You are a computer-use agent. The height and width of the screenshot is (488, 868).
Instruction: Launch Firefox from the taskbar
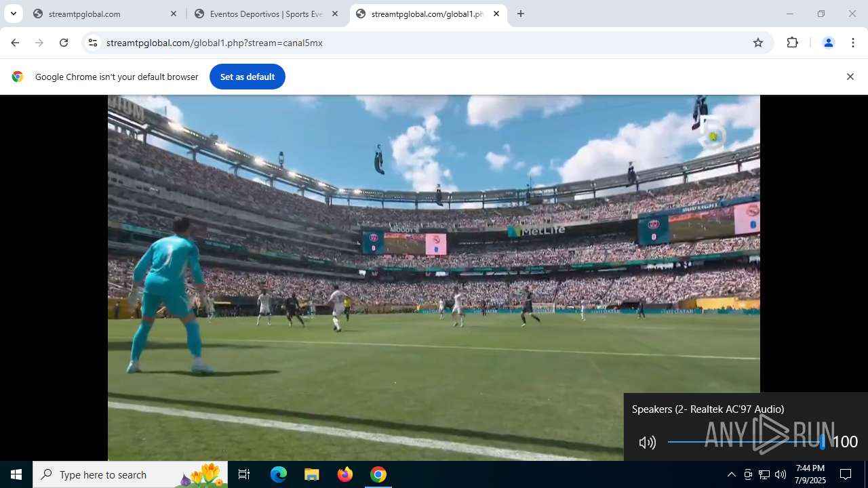click(x=345, y=474)
